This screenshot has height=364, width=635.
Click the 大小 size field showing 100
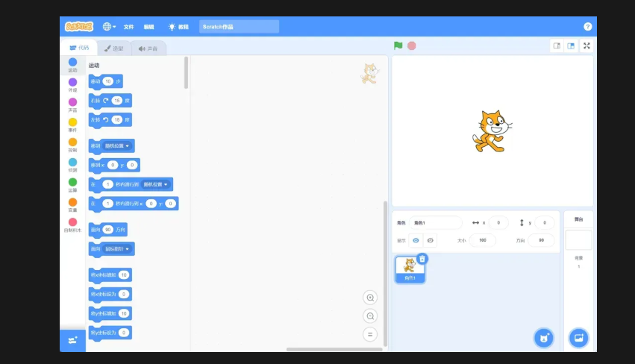point(483,240)
